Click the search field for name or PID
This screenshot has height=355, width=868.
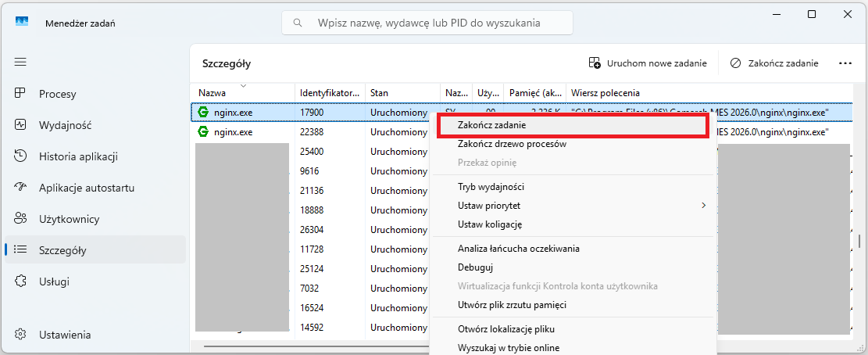[427, 23]
